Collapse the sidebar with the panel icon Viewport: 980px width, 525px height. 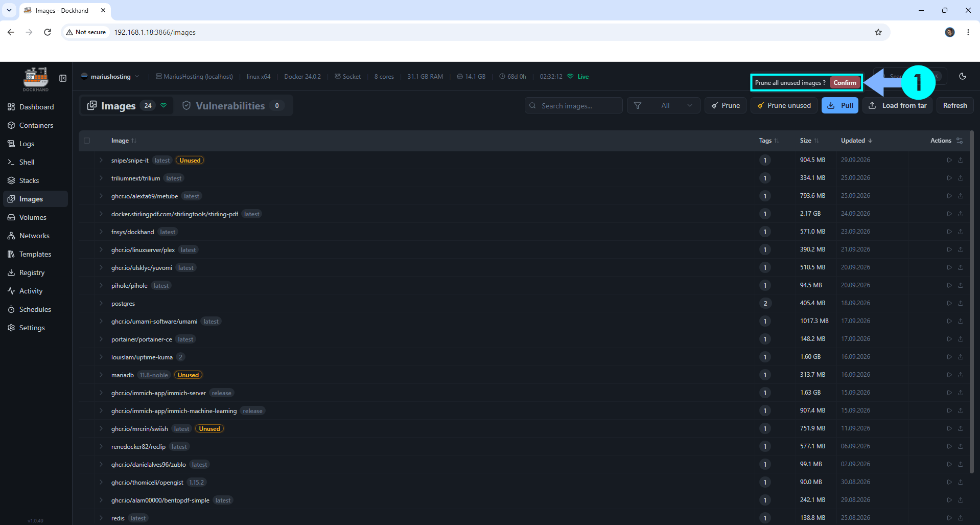(x=63, y=78)
